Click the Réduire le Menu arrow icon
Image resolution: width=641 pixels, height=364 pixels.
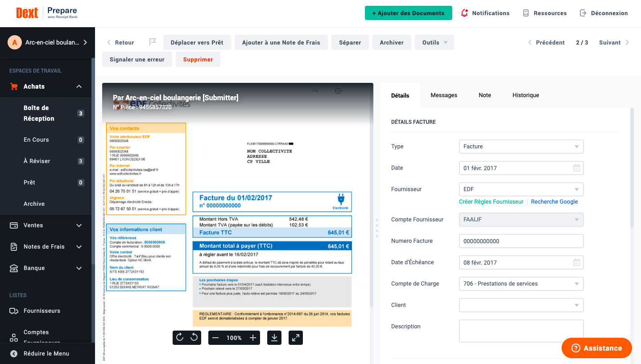[14, 353]
